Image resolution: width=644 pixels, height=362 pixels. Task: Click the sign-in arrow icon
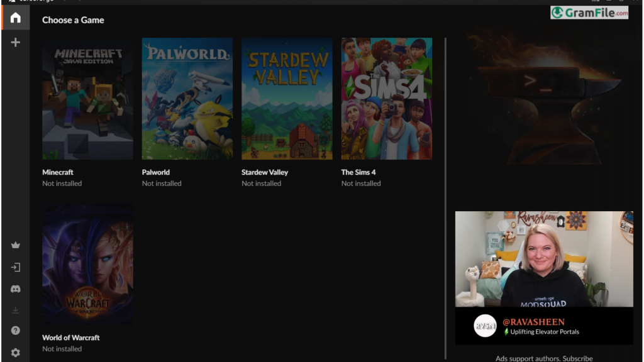coord(16,267)
